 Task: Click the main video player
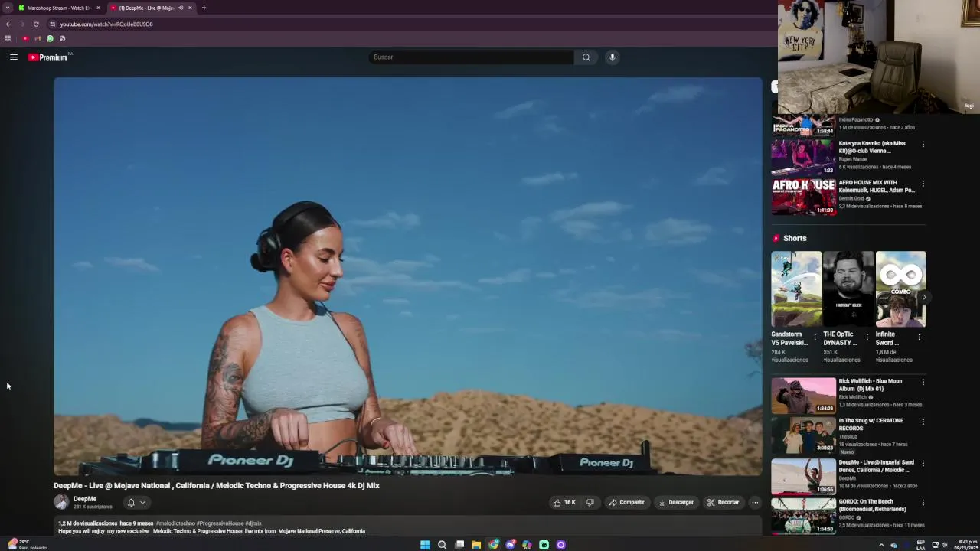point(408,276)
